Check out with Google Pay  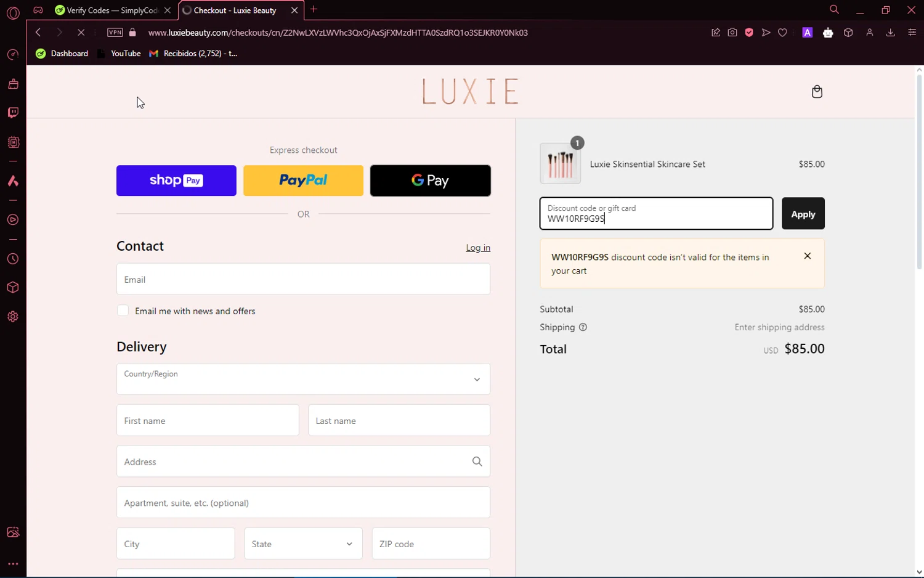tap(431, 181)
